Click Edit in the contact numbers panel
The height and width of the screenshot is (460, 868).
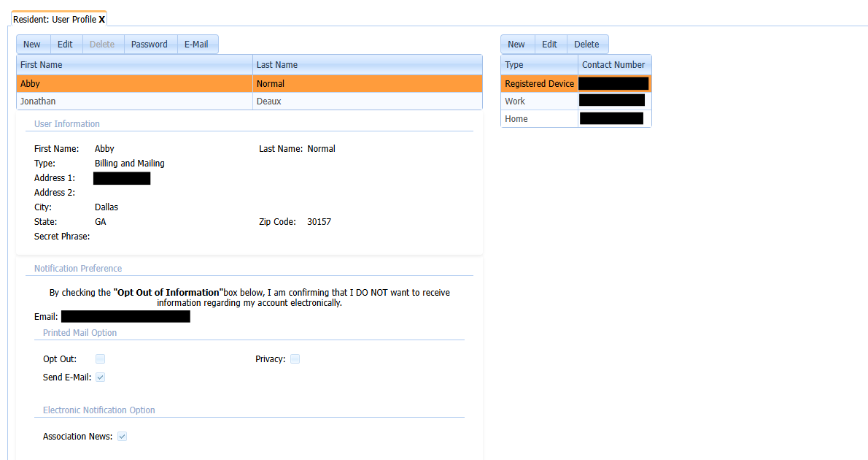coord(551,44)
